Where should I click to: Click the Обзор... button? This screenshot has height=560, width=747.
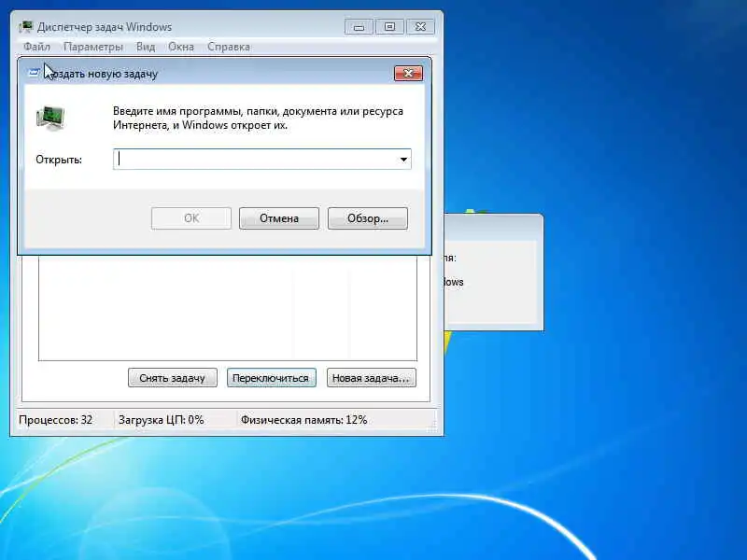click(368, 218)
